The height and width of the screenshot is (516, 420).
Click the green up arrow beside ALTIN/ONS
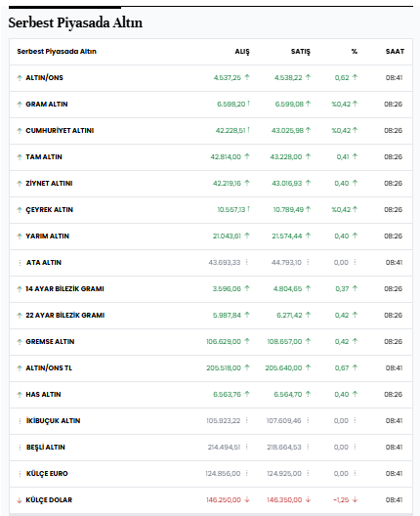tap(20, 78)
